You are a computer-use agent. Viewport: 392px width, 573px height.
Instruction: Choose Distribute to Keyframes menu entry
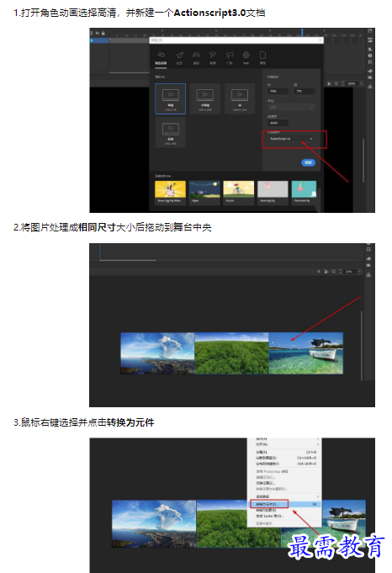pos(284,464)
